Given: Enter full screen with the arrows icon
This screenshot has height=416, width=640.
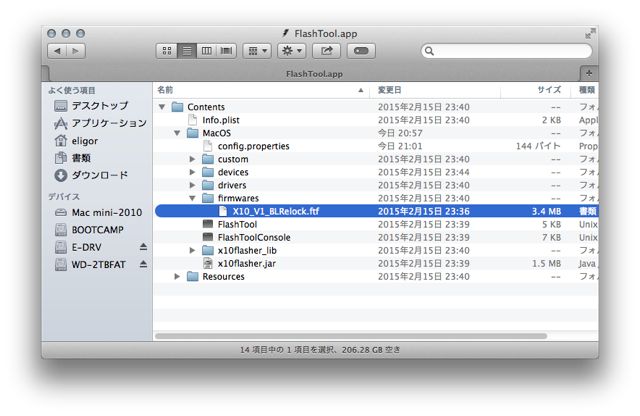Looking at the screenshot, I should point(590,34).
